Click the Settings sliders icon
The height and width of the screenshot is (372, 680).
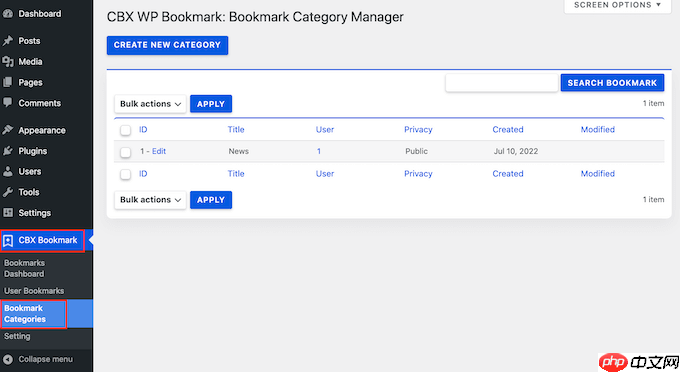click(7, 212)
